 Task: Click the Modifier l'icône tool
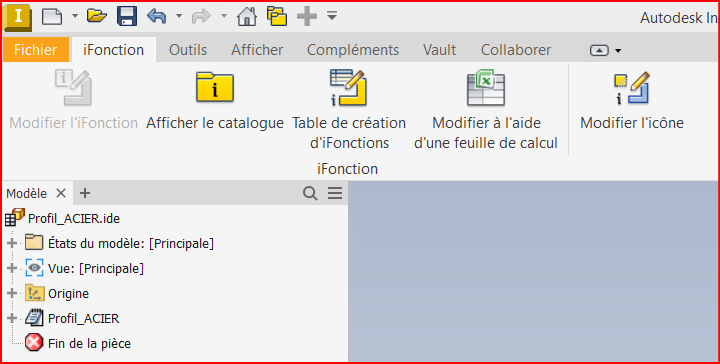[632, 100]
